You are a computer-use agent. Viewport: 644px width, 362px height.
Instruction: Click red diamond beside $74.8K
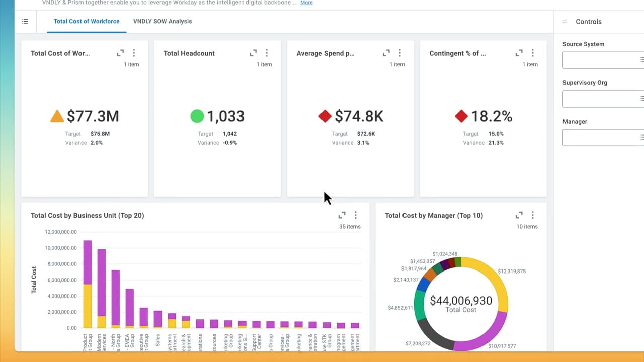(325, 116)
